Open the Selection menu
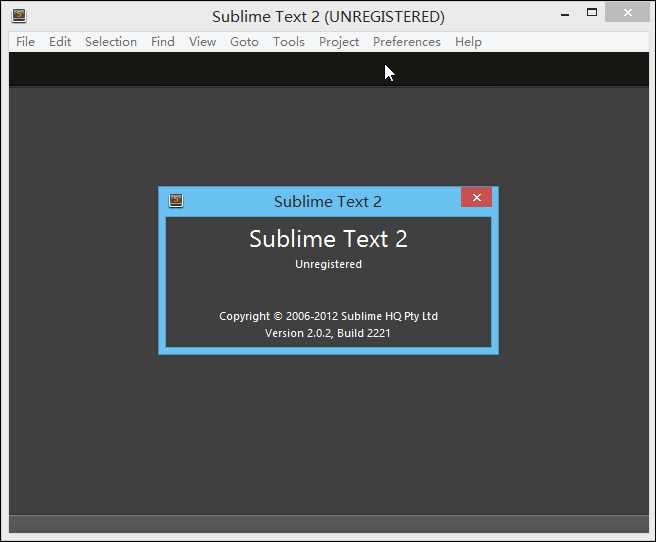This screenshot has width=656, height=542. click(111, 42)
